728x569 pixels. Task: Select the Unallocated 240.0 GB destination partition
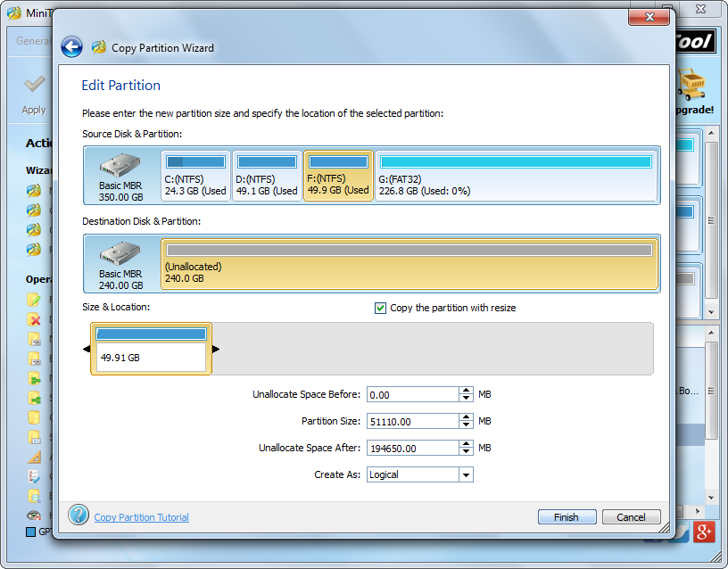[409, 264]
